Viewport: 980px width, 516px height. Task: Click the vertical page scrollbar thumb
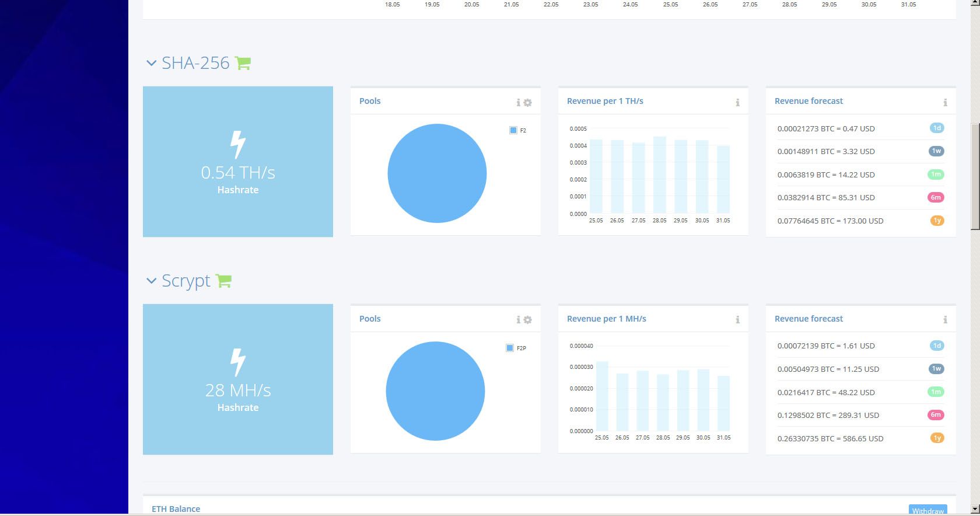pos(975,177)
